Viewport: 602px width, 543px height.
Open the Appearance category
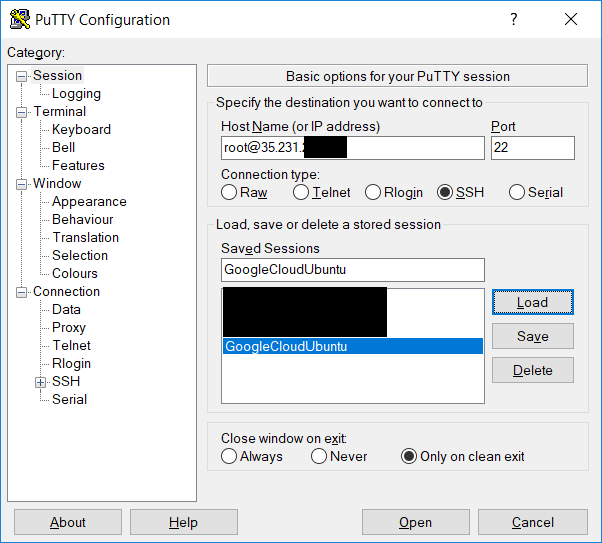[x=89, y=202]
